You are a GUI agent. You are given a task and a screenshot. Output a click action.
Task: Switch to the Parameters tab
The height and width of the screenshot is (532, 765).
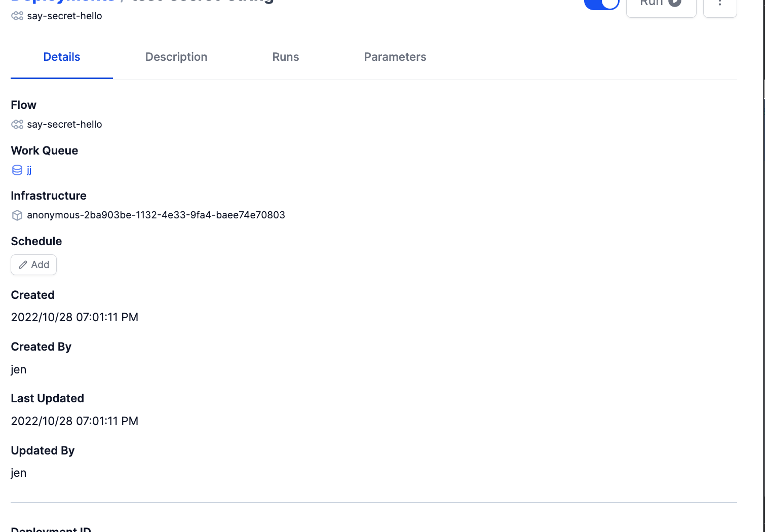click(x=395, y=57)
